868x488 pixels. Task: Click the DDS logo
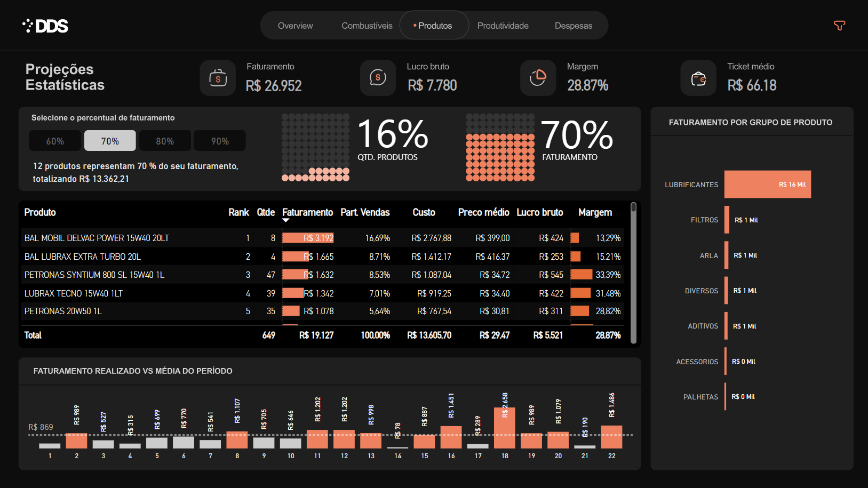pos(45,26)
